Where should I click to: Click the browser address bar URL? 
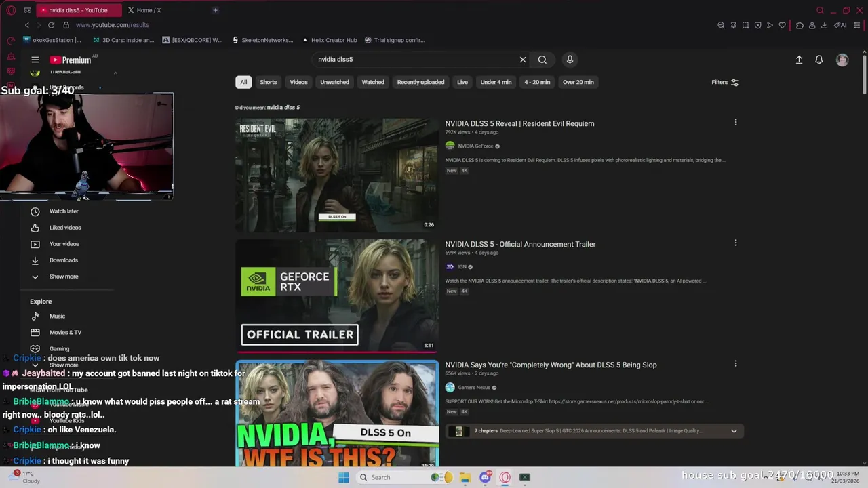point(112,25)
